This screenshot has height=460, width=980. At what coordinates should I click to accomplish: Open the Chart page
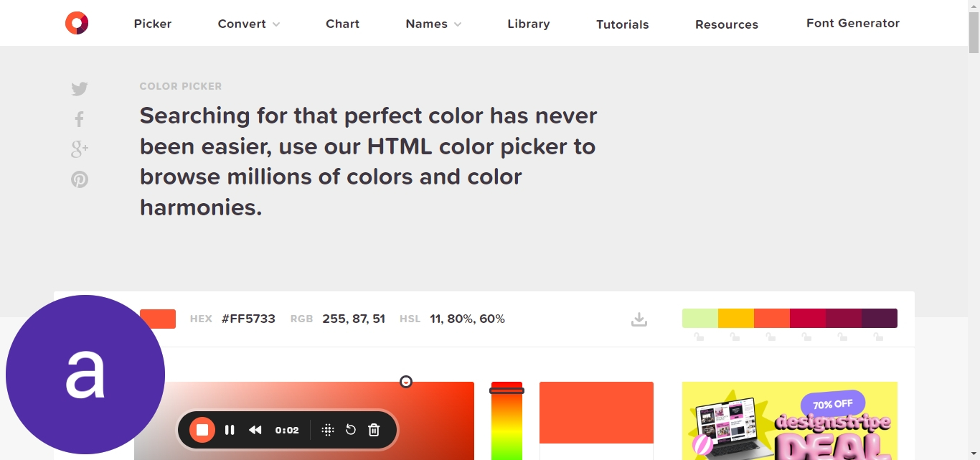tap(343, 24)
